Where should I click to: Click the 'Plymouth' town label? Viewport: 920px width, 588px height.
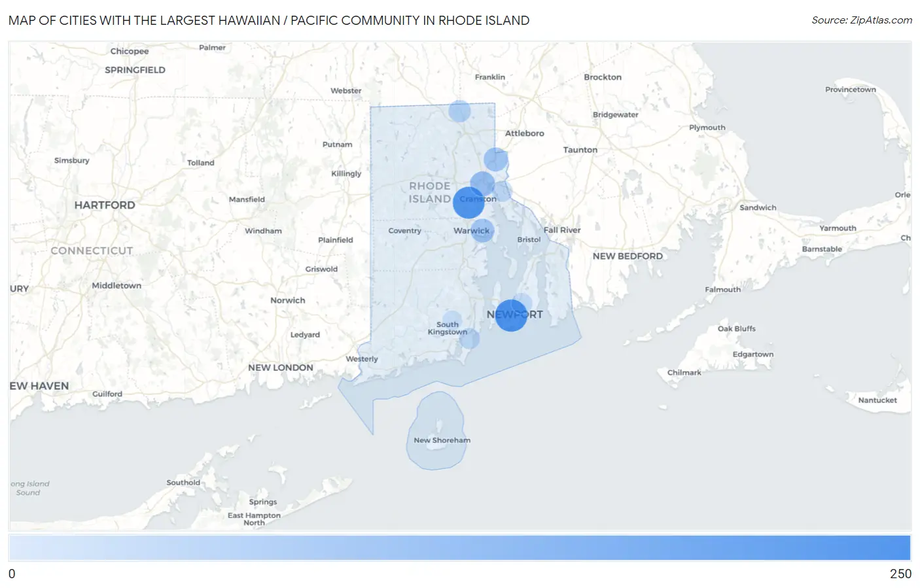click(x=707, y=128)
